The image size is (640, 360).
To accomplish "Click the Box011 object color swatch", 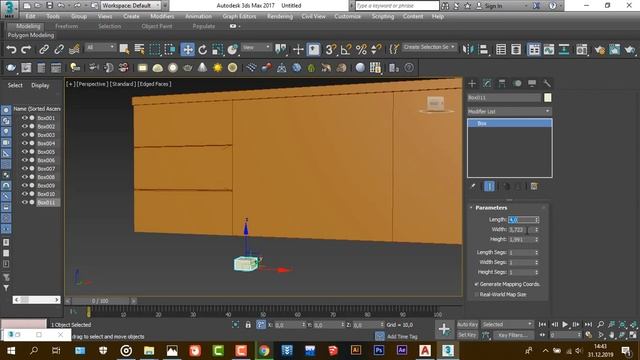I will click(x=548, y=98).
